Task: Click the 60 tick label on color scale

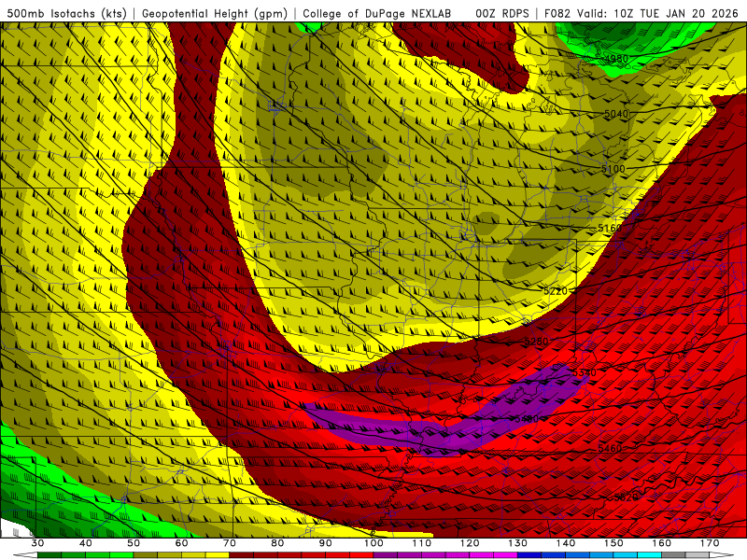Action: pos(181,543)
